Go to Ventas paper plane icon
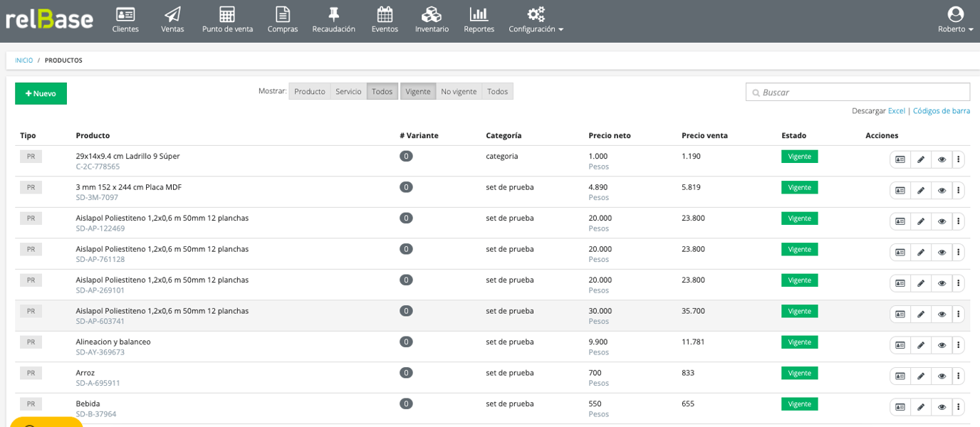 click(172, 14)
